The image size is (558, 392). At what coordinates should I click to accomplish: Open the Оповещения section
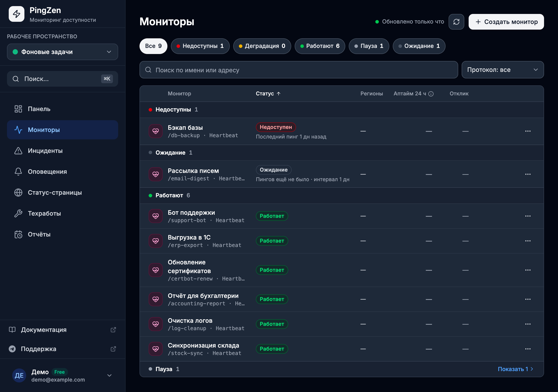[x=63, y=171]
